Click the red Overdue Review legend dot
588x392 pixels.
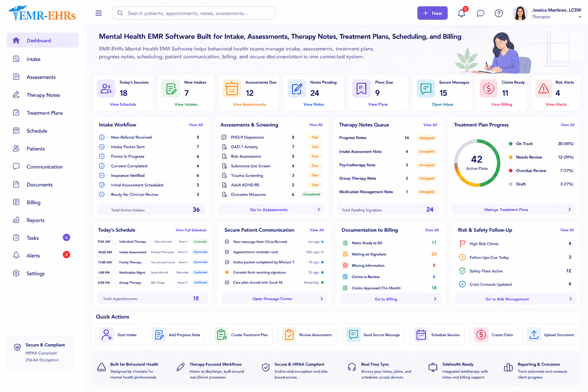(511, 170)
